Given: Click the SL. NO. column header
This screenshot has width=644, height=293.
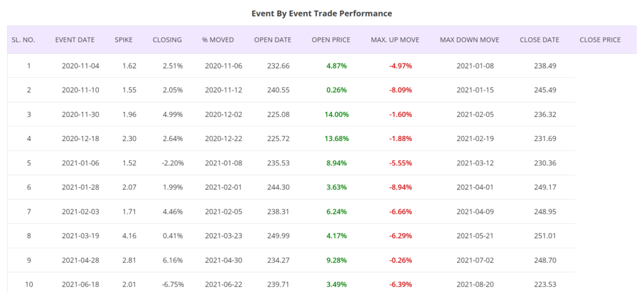Looking at the screenshot, I should [x=23, y=40].
